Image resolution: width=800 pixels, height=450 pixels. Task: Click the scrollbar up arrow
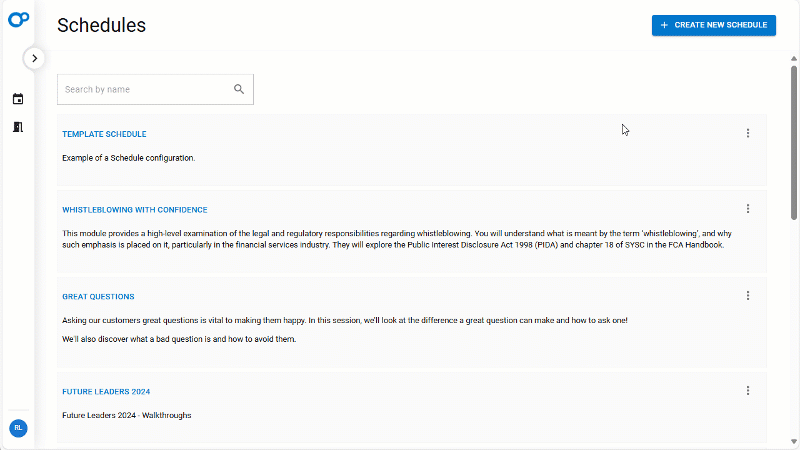tap(794, 58)
